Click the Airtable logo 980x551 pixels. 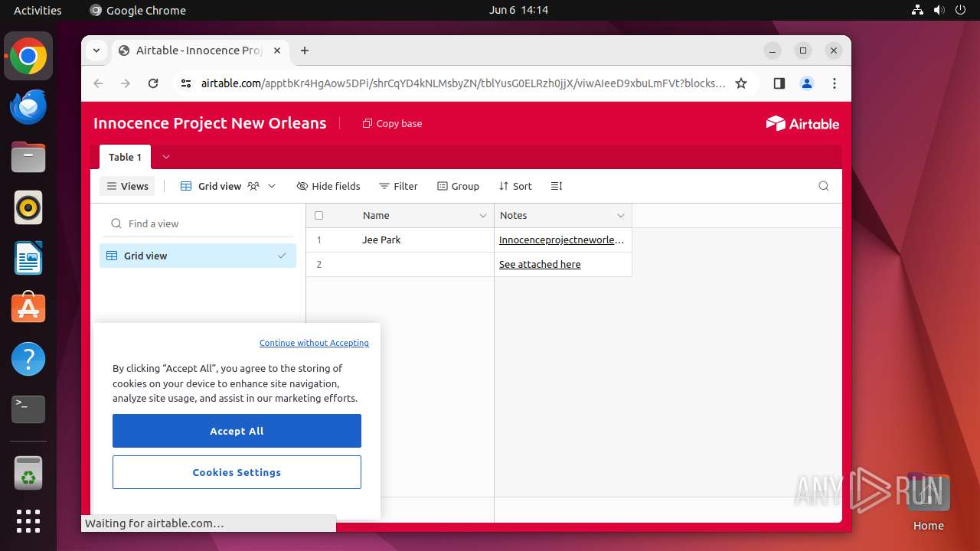[802, 123]
